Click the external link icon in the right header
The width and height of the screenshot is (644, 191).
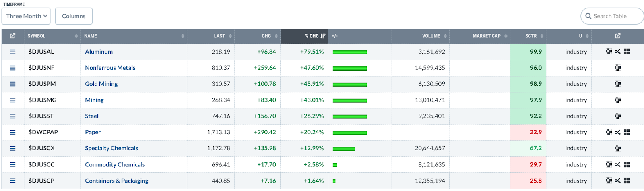click(x=617, y=36)
